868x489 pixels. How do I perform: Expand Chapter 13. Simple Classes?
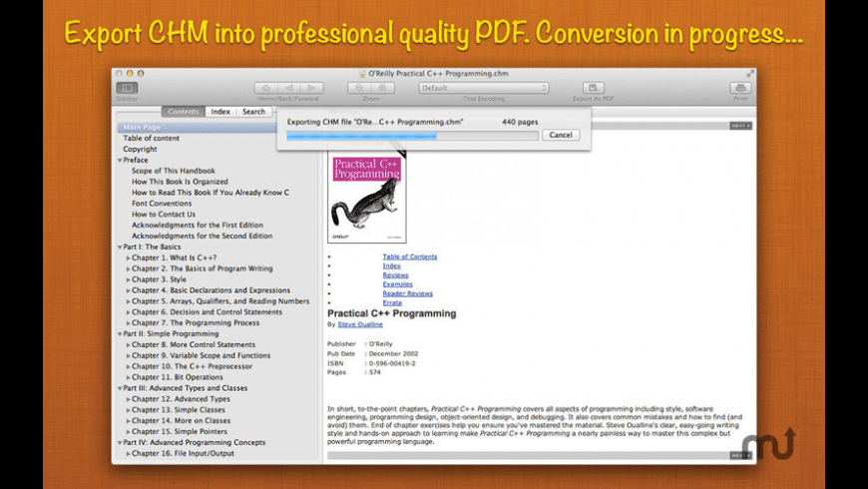pos(128,410)
